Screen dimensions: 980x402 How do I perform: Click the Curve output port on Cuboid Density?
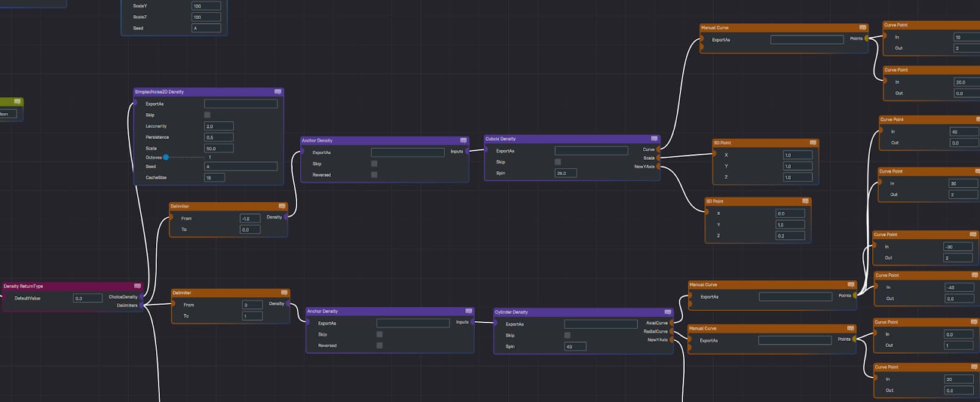pyautogui.click(x=658, y=149)
